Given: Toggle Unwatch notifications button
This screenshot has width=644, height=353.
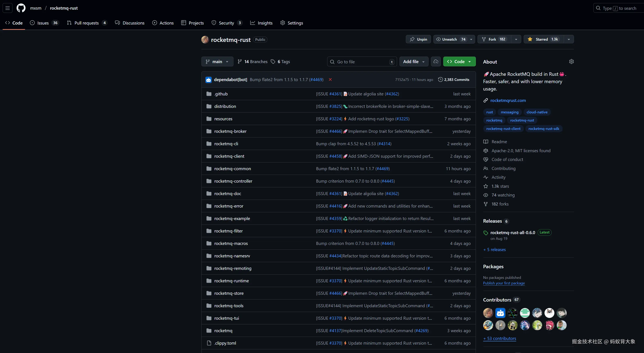Looking at the screenshot, I should pyautogui.click(x=450, y=39).
